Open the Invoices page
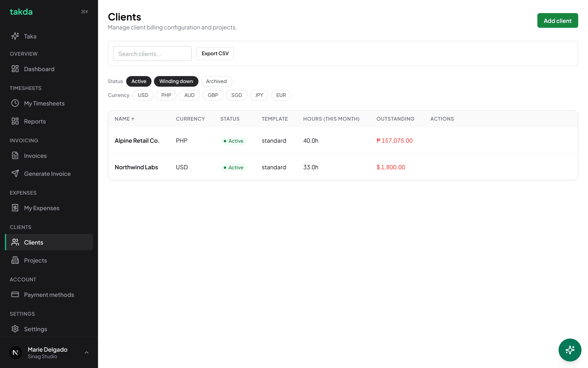The height and width of the screenshot is (368, 588). point(49,156)
